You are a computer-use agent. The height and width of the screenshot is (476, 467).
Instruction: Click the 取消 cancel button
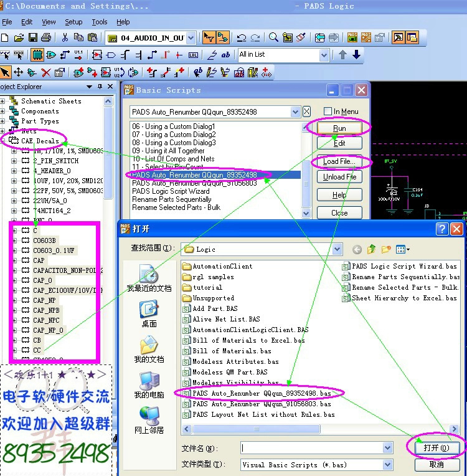tap(436, 464)
